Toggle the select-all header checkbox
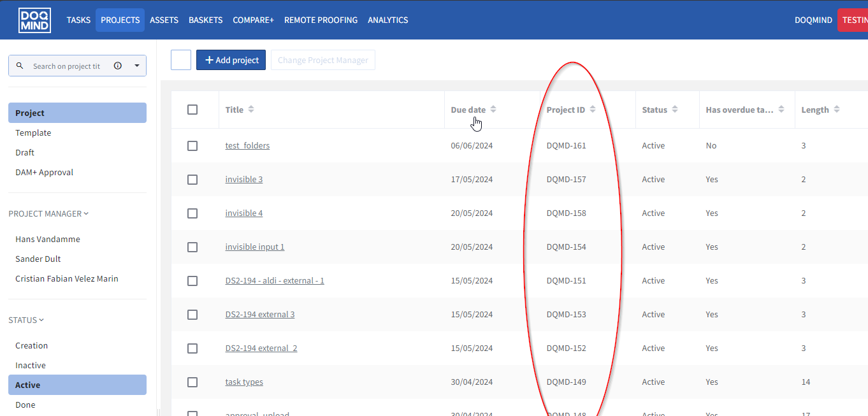 coord(192,110)
